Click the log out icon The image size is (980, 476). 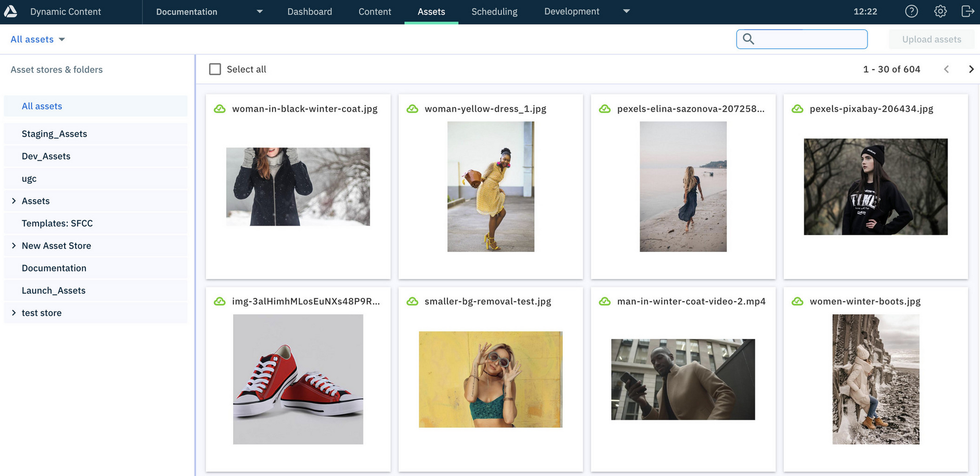[x=967, y=11]
